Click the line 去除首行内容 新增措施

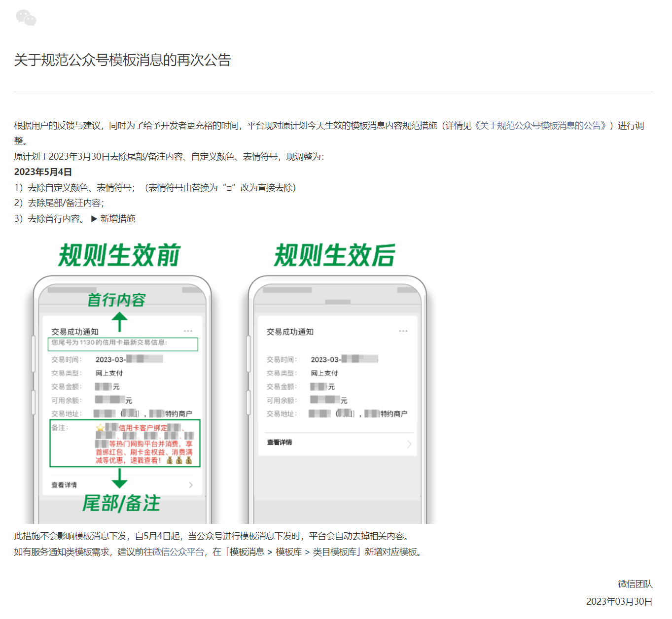74,219
